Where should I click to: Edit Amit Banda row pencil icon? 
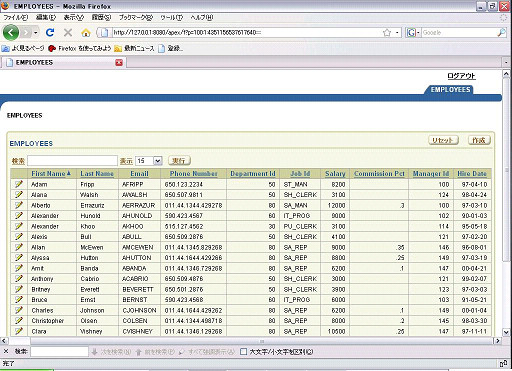click(19, 268)
